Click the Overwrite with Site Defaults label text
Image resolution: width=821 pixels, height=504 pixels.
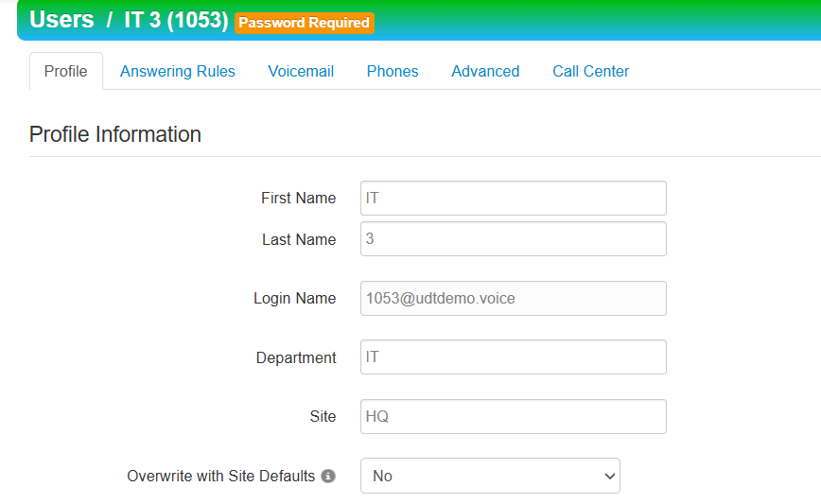pyautogui.click(x=220, y=477)
